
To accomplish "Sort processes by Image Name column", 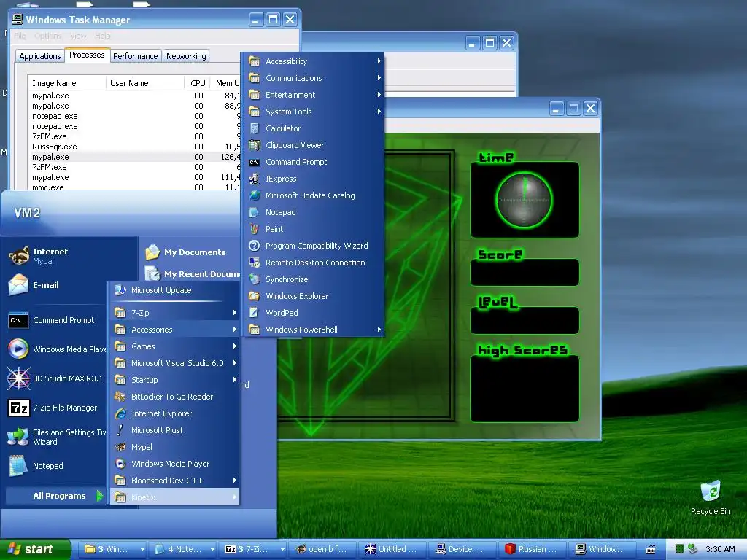I will pos(66,83).
